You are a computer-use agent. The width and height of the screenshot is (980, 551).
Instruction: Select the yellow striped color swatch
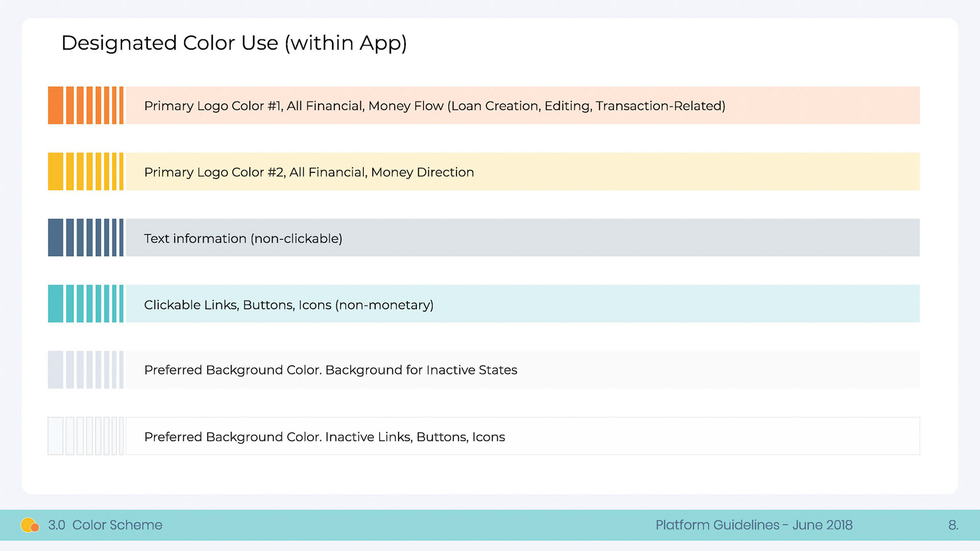point(86,172)
